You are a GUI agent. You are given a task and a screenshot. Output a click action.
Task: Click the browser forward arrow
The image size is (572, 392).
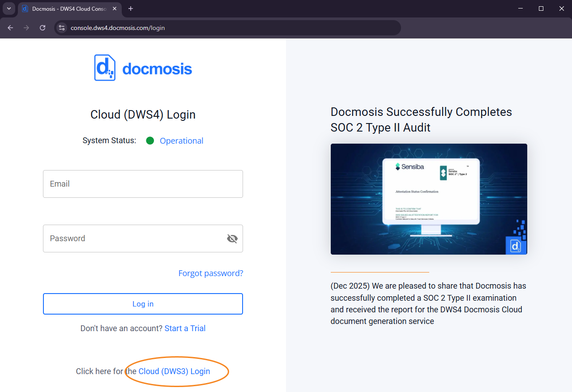pyautogui.click(x=26, y=28)
